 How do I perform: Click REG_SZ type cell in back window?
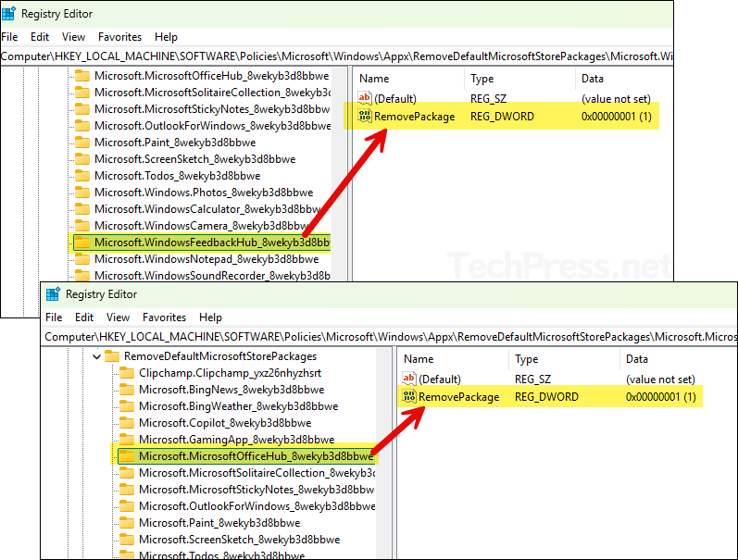tap(488, 98)
